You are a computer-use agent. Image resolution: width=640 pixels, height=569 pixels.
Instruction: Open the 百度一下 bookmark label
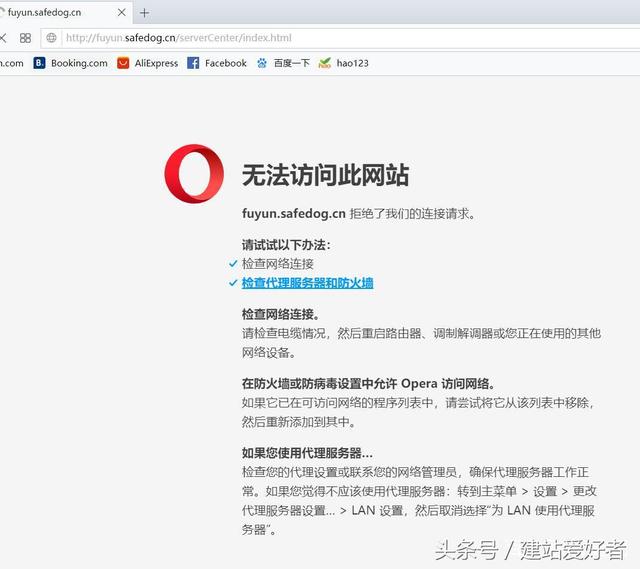click(x=291, y=63)
